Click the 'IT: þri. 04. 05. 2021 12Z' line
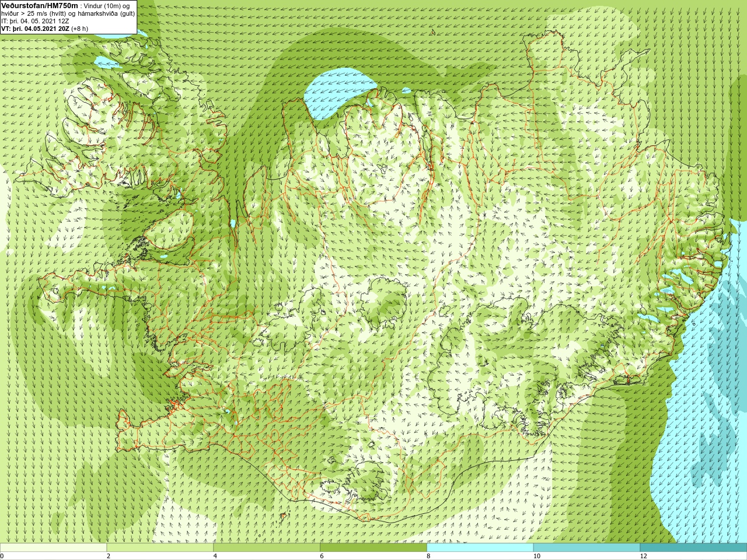This screenshot has height=560, width=747. coord(35,20)
